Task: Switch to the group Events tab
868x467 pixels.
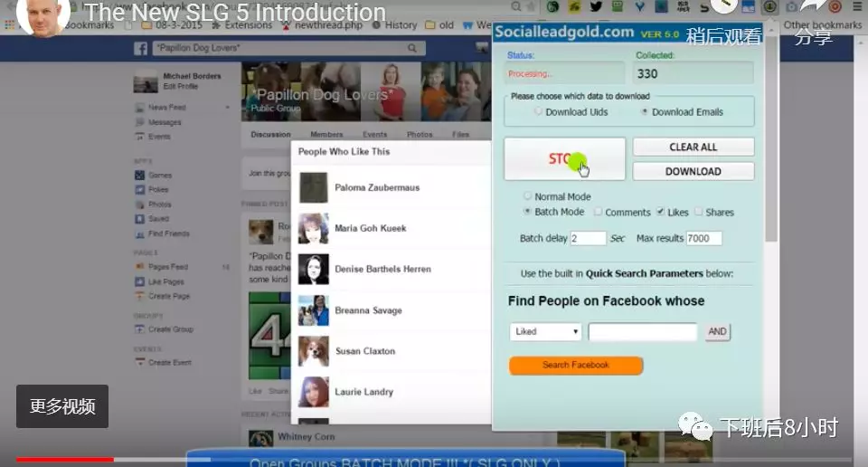Action: coord(374,135)
